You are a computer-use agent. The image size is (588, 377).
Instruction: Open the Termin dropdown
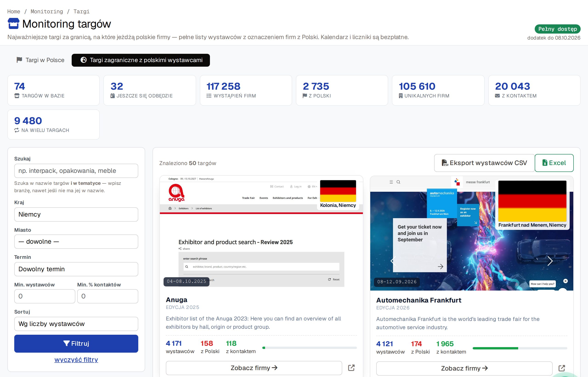(x=76, y=269)
